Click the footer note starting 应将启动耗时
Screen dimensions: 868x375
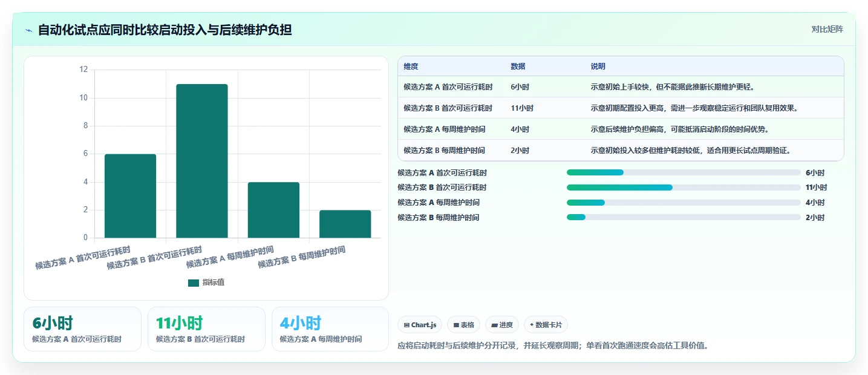553,346
